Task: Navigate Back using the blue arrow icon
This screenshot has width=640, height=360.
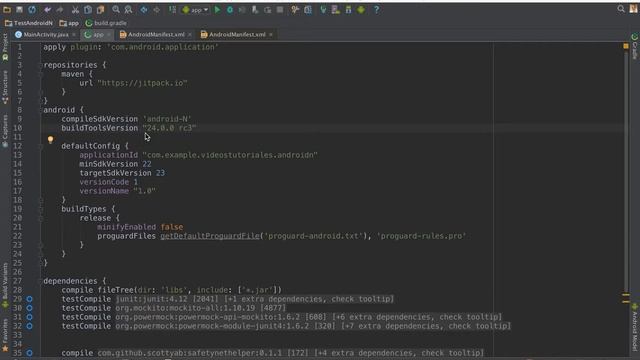Action: (144, 9)
